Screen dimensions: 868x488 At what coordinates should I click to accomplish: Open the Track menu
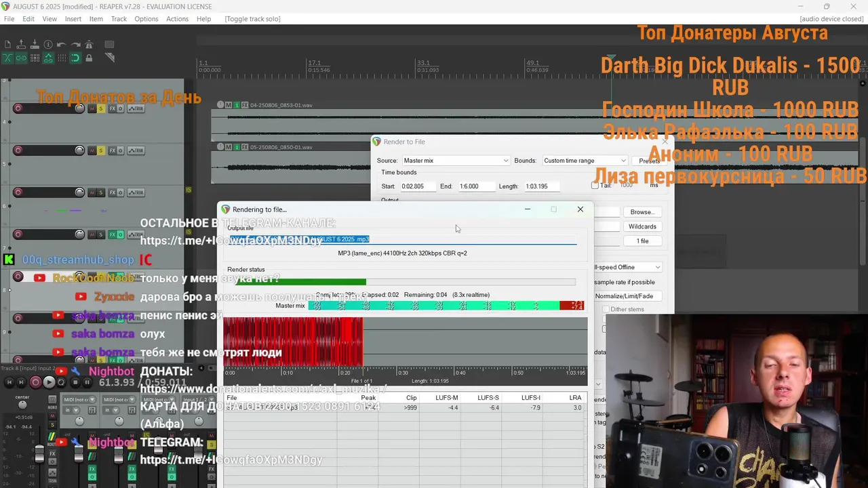pyautogui.click(x=119, y=19)
